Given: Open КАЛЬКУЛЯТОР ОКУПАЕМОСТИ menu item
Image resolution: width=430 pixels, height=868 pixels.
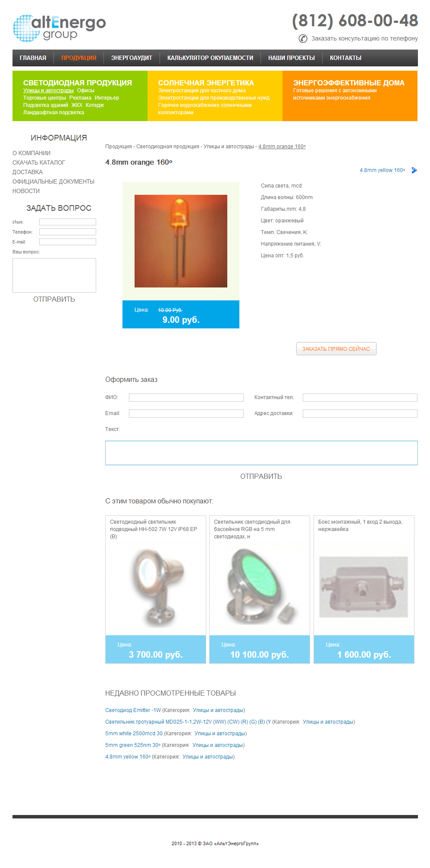Looking at the screenshot, I should pos(210,58).
